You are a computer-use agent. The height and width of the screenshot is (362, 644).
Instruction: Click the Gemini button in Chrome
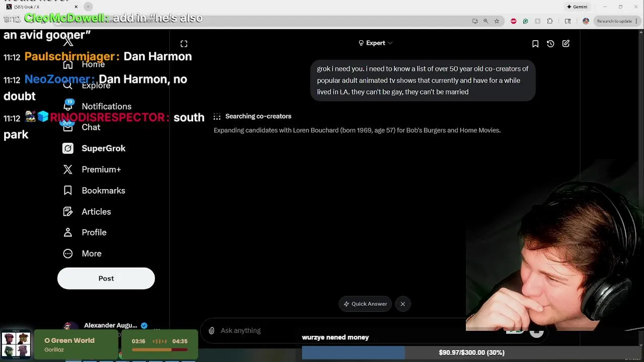[x=577, y=7]
